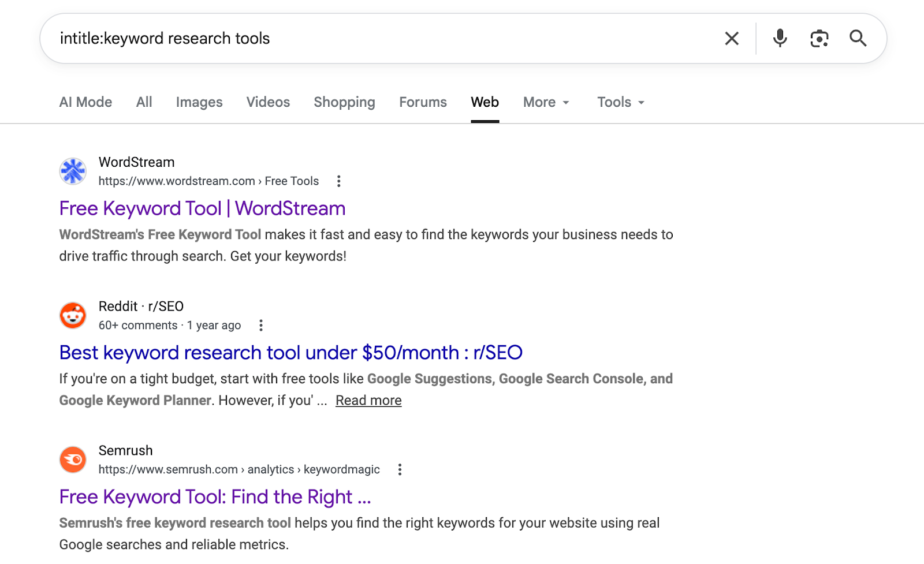Open three-dot menu for WordStream result
Screen dimensions: 924x564
[x=339, y=181]
